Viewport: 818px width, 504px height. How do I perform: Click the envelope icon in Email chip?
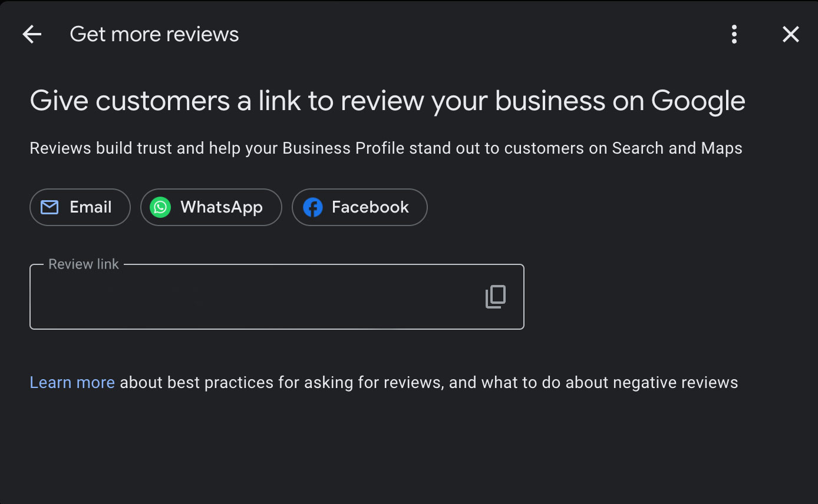50,207
